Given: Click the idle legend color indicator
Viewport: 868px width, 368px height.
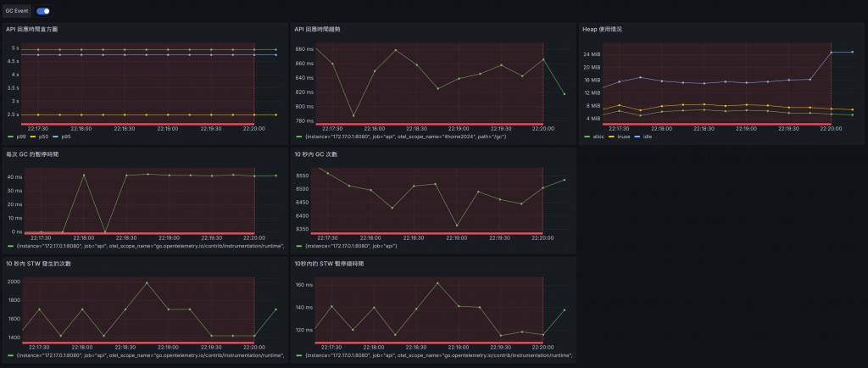Looking at the screenshot, I should pos(638,137).
